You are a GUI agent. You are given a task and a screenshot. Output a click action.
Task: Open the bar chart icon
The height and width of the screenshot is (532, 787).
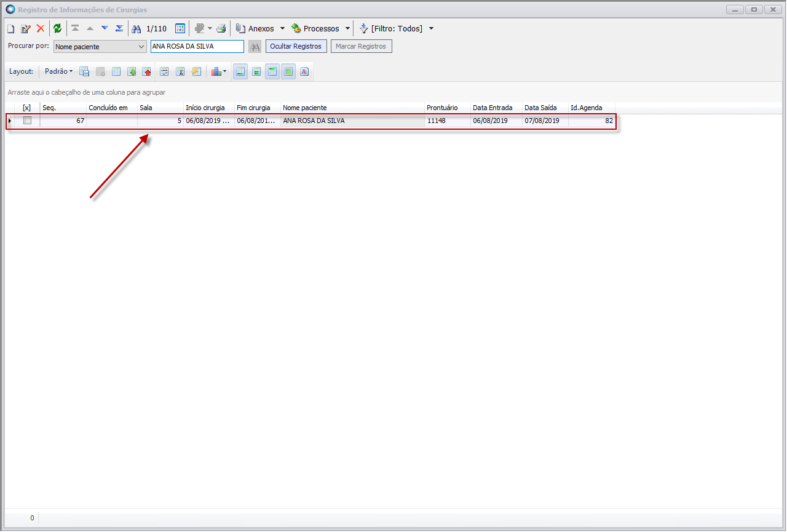coord(215,71)
